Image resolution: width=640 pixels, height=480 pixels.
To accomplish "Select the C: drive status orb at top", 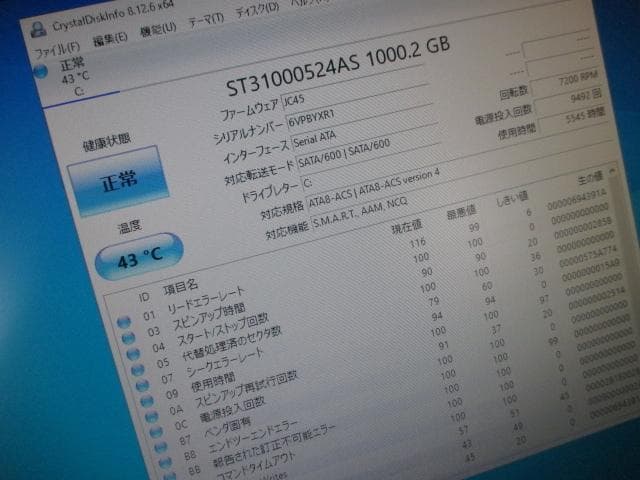I will [x=40, y=71].
